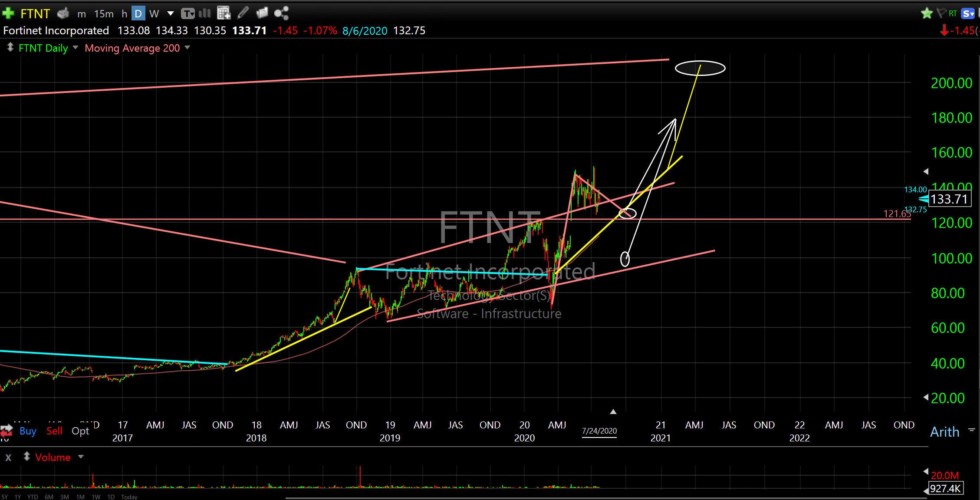Open the Volume indicator dropdown
Image resolution: width=980 pixels, height=500 pixels.
coord(81,457)
